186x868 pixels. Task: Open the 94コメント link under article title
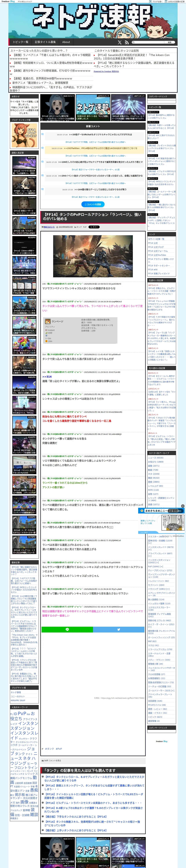[49, 227]
